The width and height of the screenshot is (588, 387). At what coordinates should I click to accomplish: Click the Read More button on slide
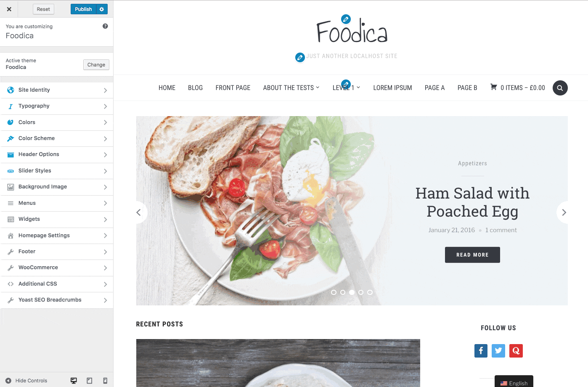[472, 255]
